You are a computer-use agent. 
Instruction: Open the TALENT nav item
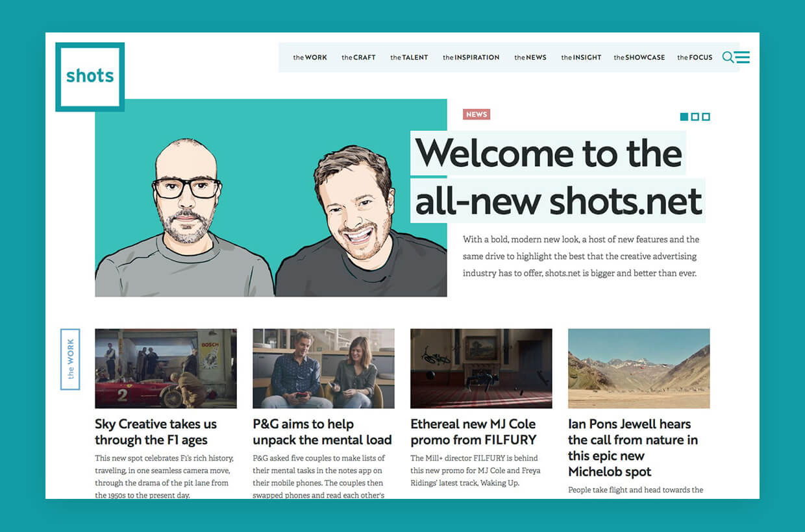[x=409, y=57]
